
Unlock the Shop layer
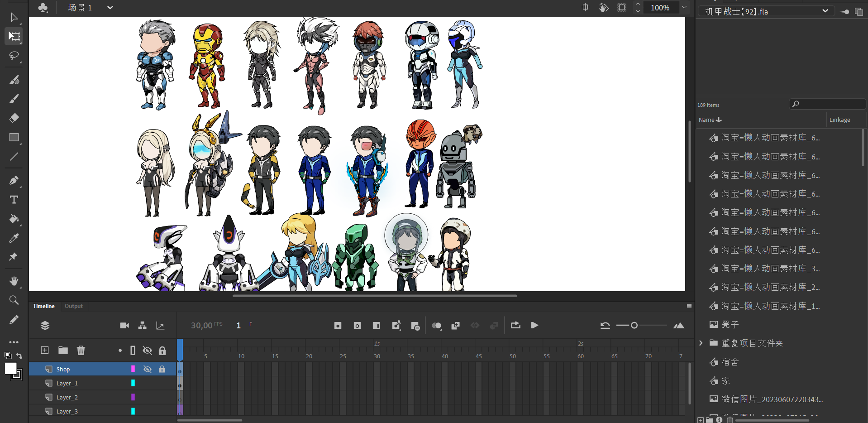[x=162, y=369]
